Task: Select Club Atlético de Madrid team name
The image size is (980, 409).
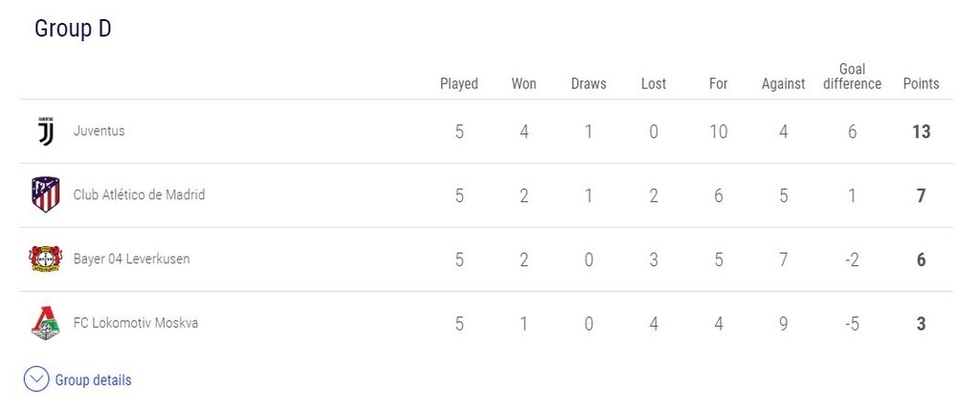Action: [x=139, y=194]
